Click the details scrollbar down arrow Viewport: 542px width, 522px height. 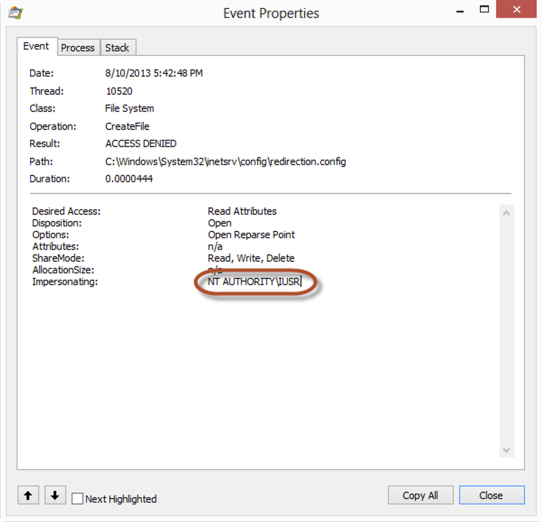(506, 450)
